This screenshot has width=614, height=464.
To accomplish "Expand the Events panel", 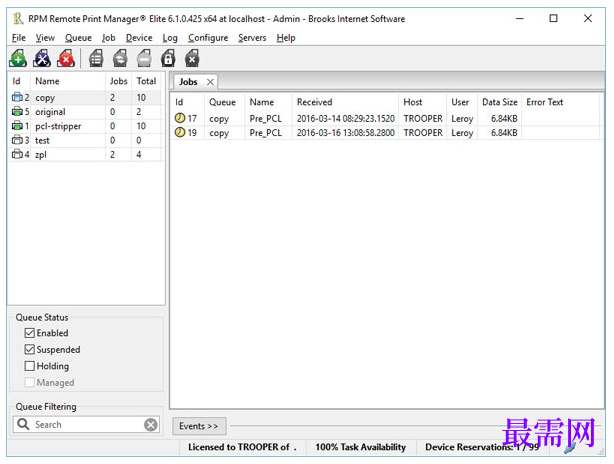I will point(198,426).
